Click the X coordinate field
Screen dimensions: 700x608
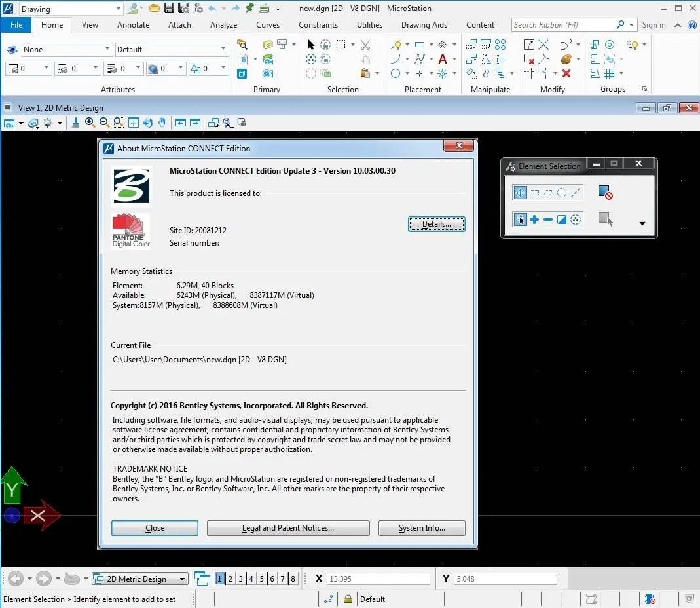pos(378,579)
